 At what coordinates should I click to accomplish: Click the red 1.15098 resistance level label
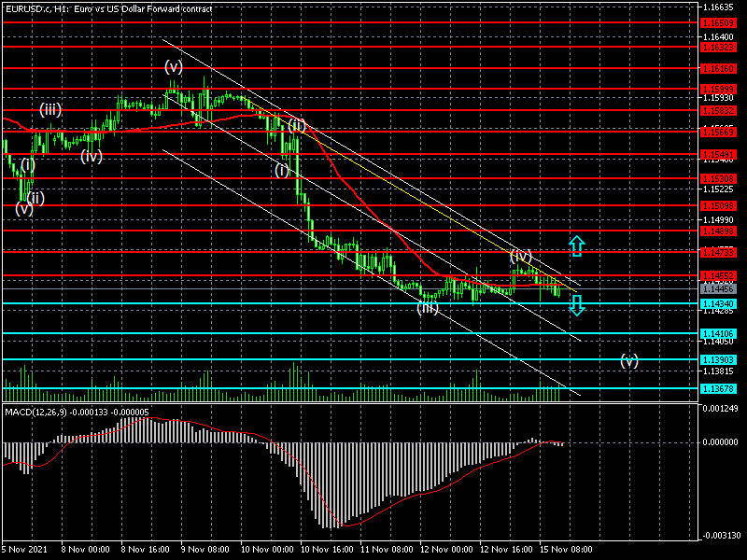(718, 204)
